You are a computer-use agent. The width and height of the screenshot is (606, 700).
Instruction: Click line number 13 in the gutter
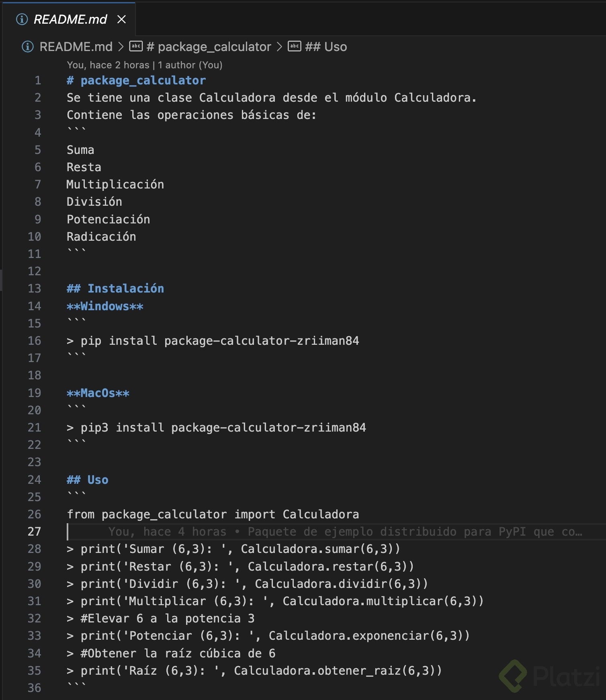point(35,289)
